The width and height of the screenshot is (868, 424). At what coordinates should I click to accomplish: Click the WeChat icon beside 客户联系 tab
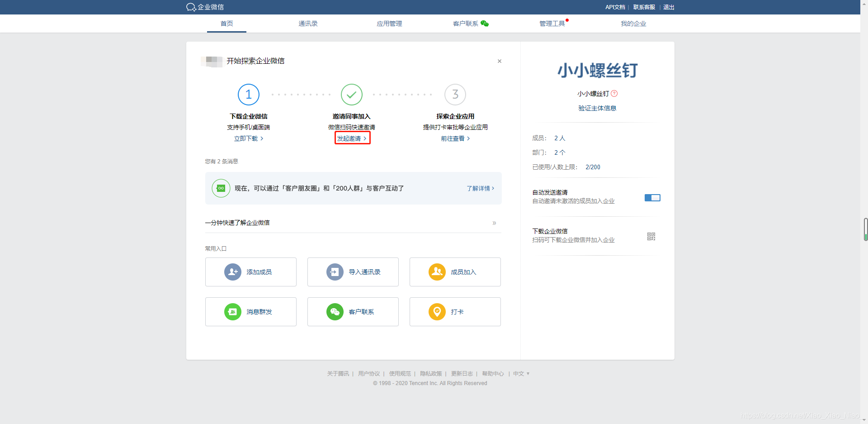coord(485,24)
